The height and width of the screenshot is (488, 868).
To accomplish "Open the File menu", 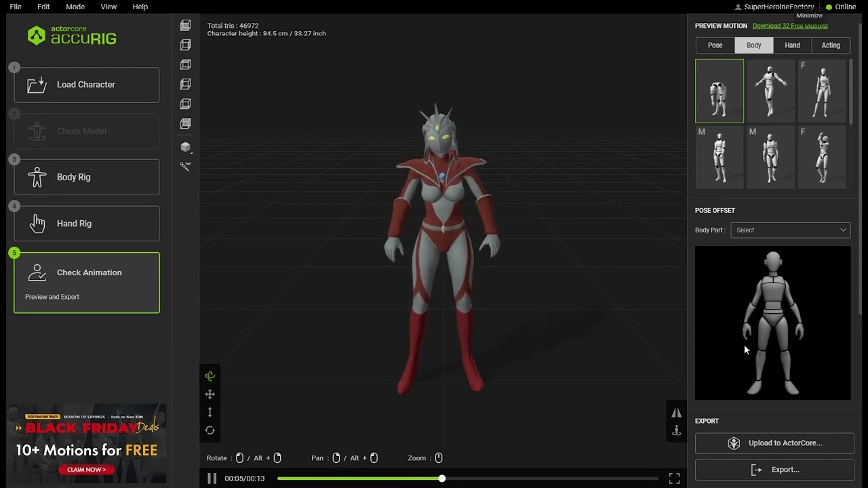I will [16, 7].
